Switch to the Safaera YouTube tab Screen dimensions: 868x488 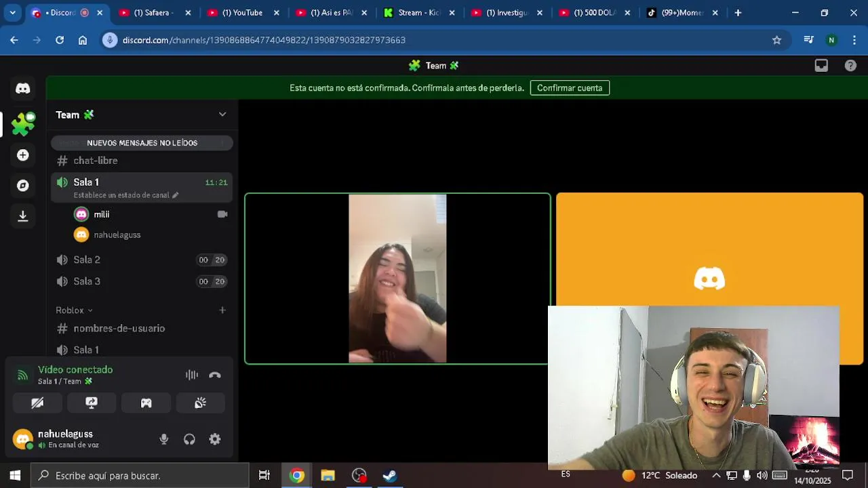point(155,13)
